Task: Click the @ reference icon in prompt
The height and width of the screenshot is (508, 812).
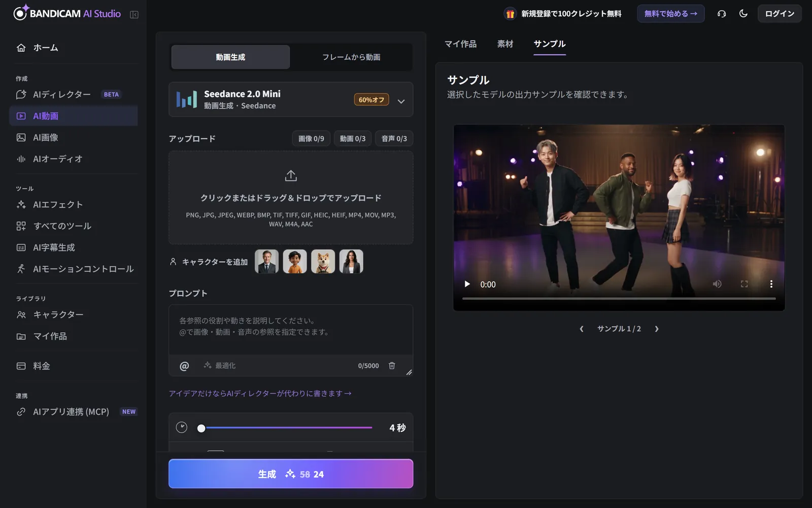Action: pos(184,366)
